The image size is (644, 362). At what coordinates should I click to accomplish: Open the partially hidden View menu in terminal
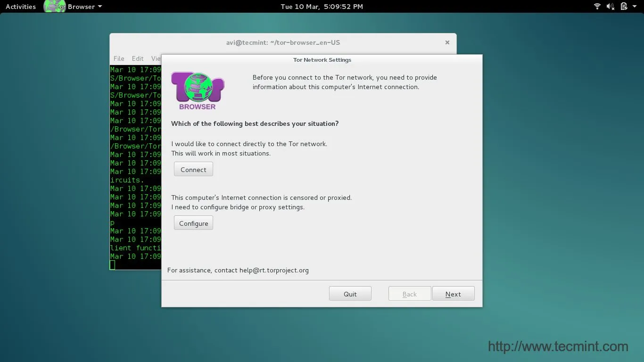coord(156,58)
